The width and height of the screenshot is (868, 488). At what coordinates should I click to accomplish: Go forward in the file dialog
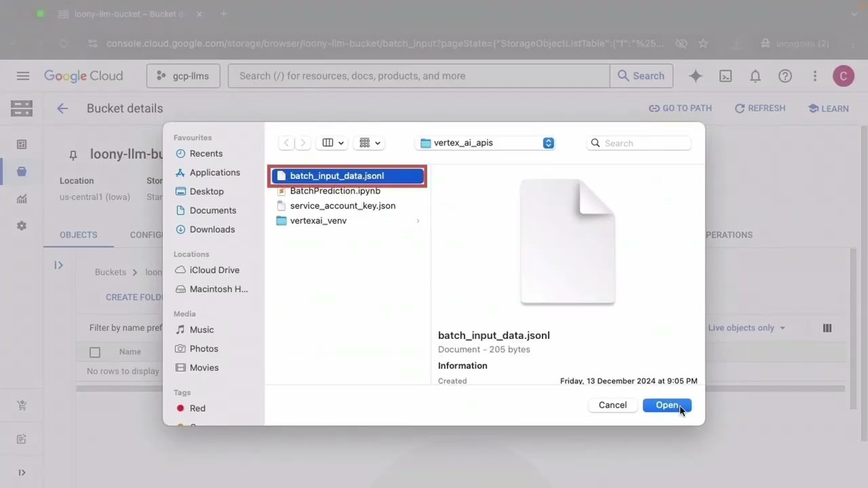[x=303, y=143]
